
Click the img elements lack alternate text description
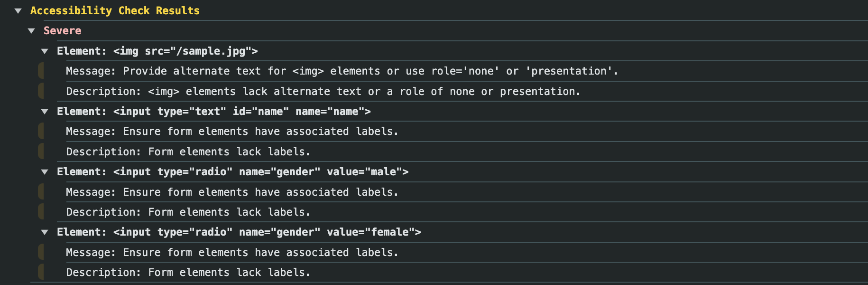tap(323, 91)
